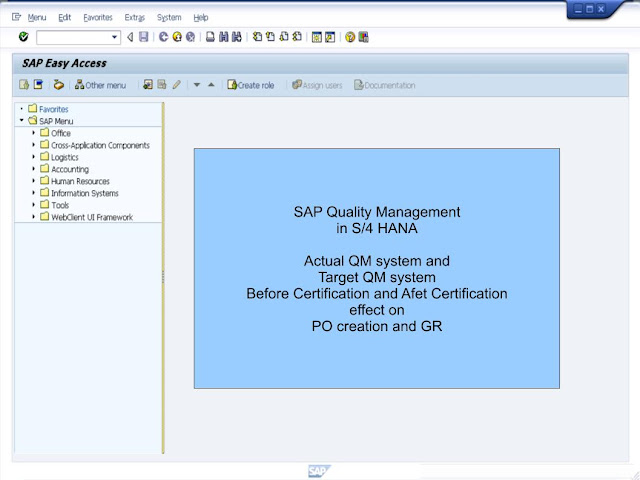Select the Information Systems tree label
Screen dimensions: 640x480
tap(84, 193)
